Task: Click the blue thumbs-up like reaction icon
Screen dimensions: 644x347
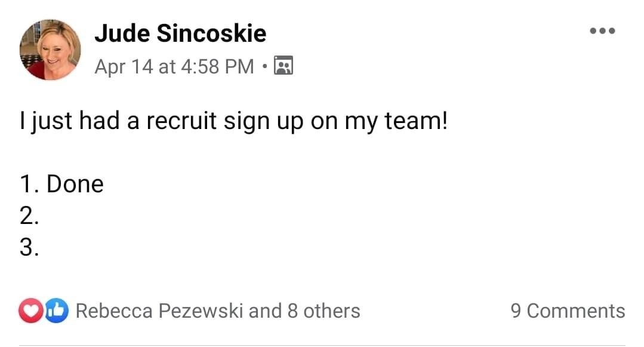Action: click(x=56, y=311)
